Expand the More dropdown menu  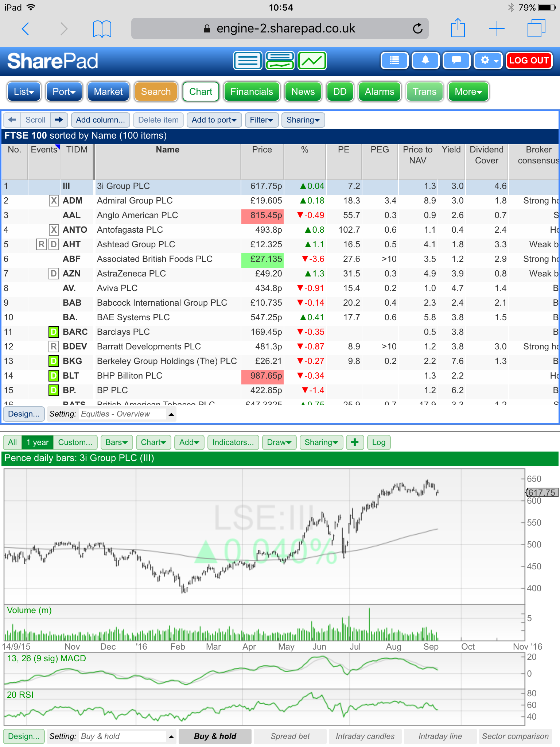tap(468, 92)
